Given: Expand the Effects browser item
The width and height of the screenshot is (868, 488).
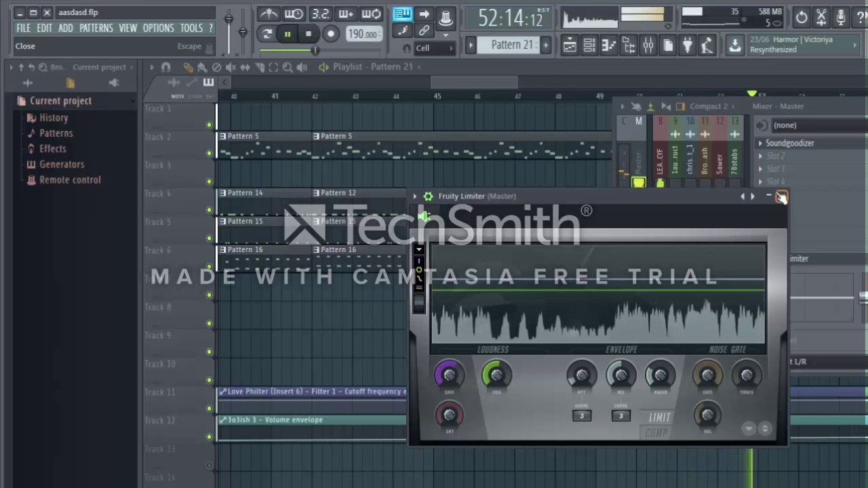Looking at the screenshot, I should (x=47, y=149).
